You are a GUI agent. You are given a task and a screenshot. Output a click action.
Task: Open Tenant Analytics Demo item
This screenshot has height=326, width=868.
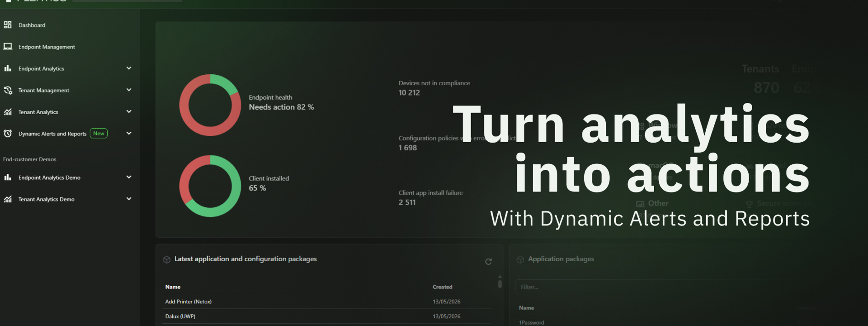(47, 200)
